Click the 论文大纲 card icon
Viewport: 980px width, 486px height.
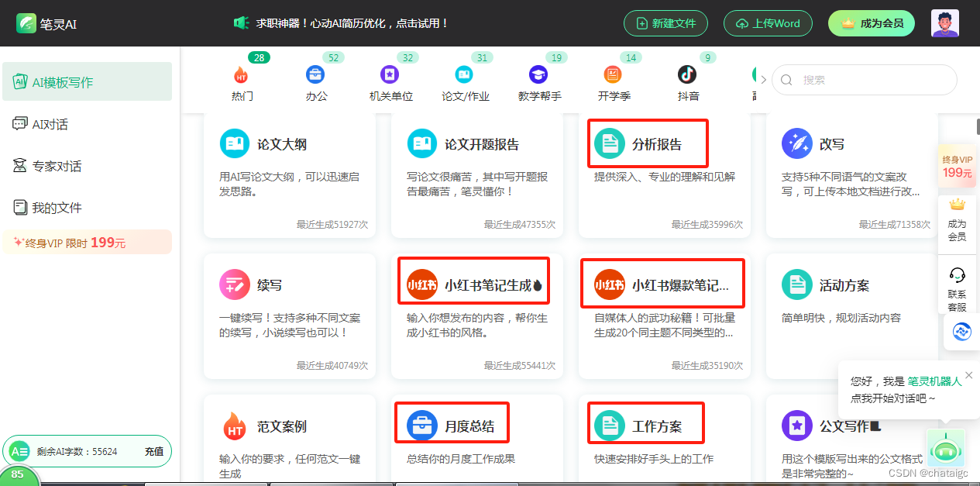click(235, 143)
